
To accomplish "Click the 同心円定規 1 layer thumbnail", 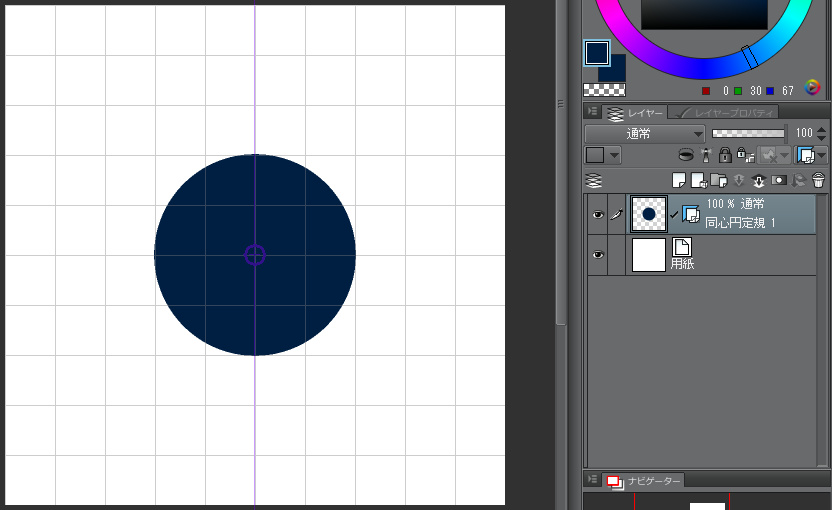I will (x=649, y=214).
